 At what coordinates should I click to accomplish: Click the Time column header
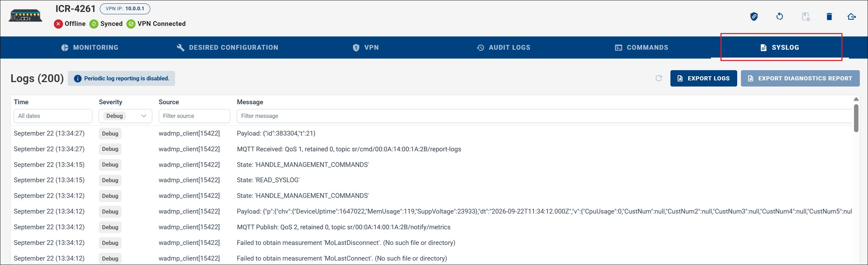coord(21,102)
